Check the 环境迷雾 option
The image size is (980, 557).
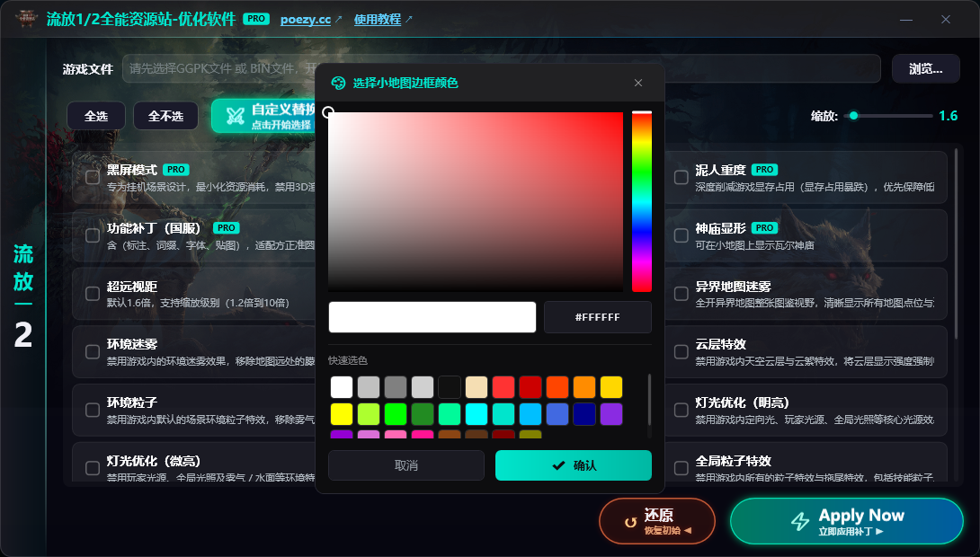point(93,351)
